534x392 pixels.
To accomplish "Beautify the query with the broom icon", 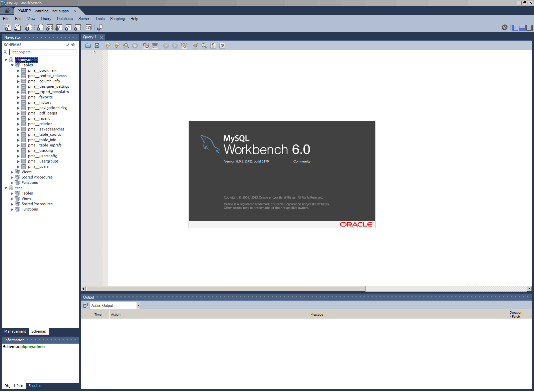I will click(195, 46).
